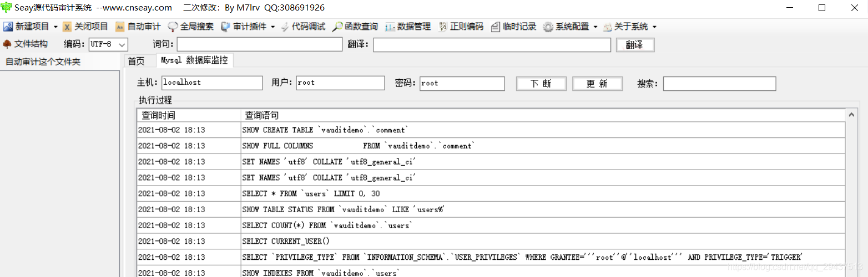Open 临时记录 notes tool

[x=513, y=27]
